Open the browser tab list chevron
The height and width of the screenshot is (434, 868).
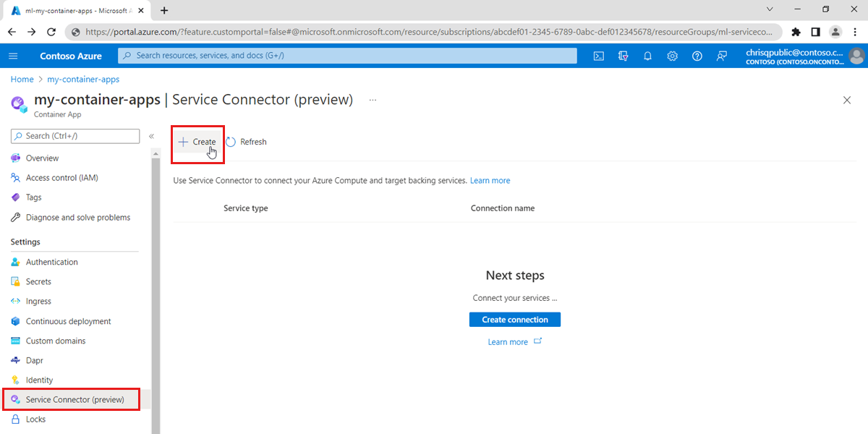tap(769, 10)
